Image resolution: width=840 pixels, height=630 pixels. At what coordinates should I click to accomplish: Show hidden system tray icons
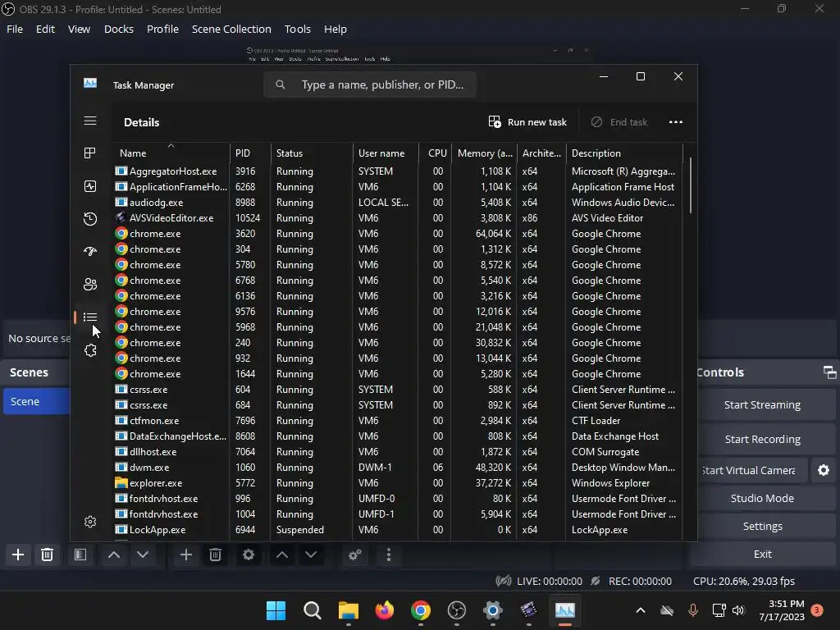(640, 610)
